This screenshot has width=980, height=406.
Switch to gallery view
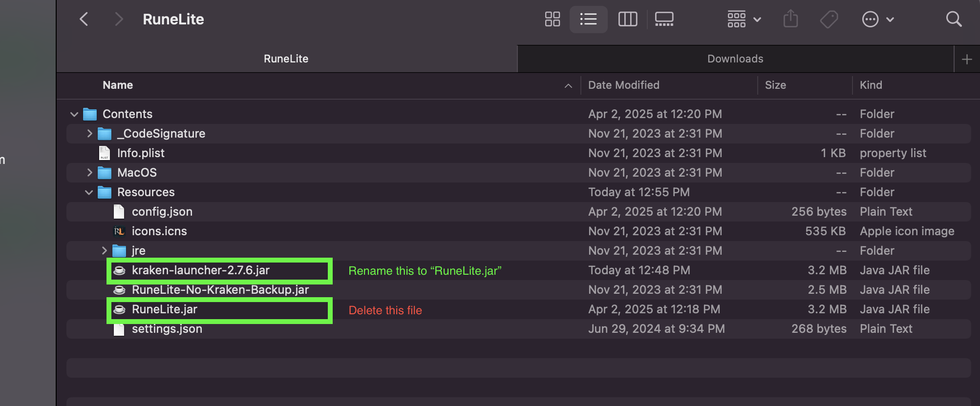pos(664,20)
